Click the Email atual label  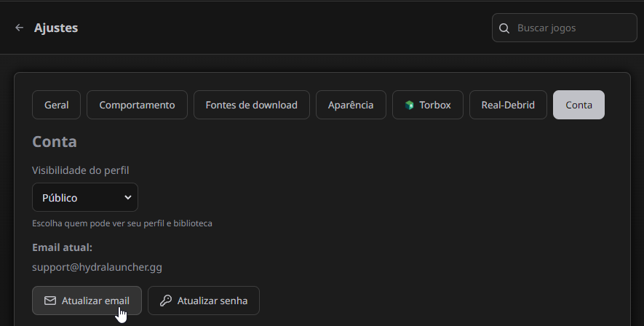pyautogui.click(x=62, y=247)
